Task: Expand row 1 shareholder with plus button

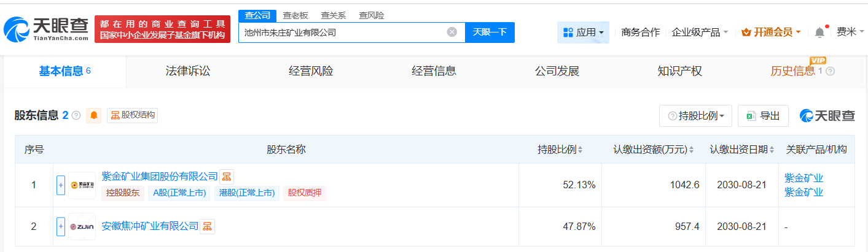Action: click(61, 185)
